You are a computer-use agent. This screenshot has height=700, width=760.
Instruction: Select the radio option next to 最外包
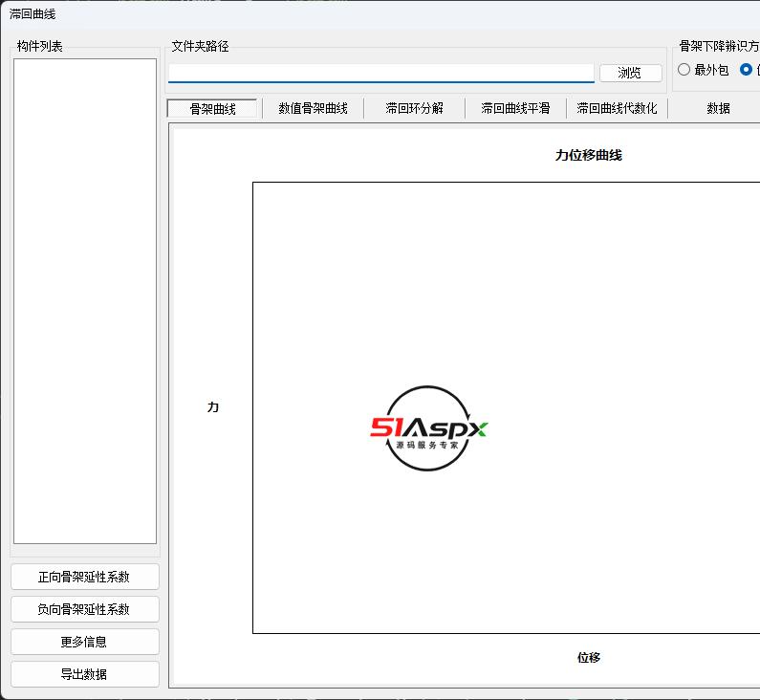(x=747, y=70)
